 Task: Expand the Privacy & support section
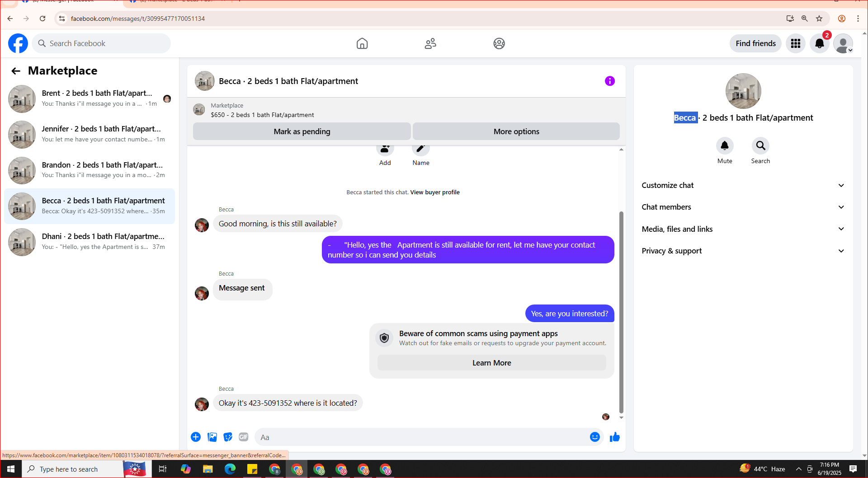pyautogui.click(x=743, y=251)
